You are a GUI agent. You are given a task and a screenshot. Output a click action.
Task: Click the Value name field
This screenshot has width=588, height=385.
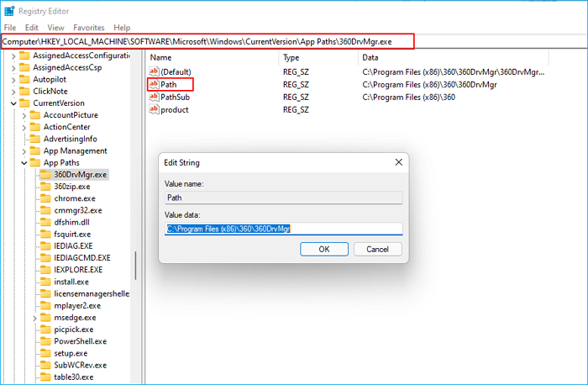click(x=284, y=198)
